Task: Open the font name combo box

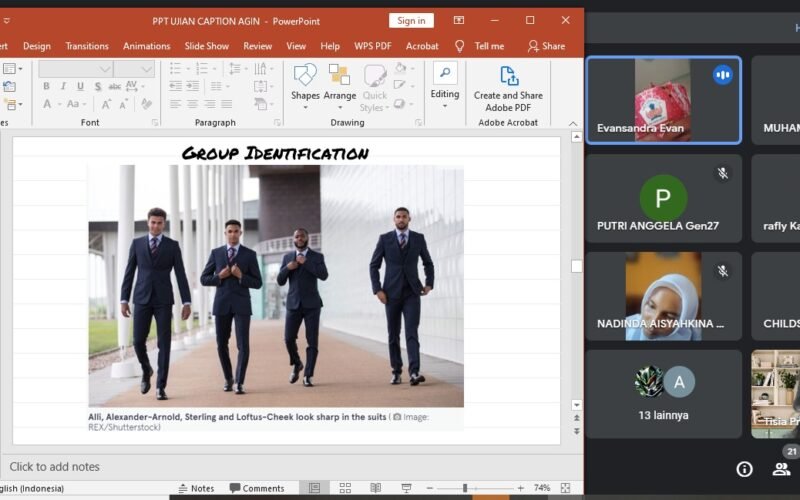Action: [76, 68]
